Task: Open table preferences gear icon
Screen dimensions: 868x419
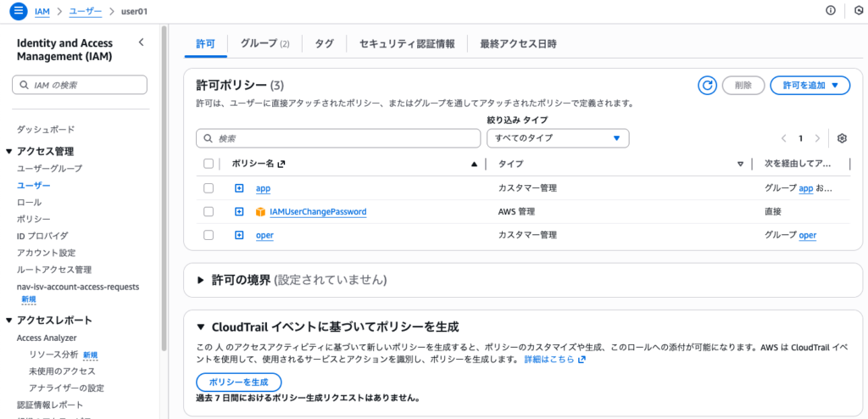Action: pos(842,138)
